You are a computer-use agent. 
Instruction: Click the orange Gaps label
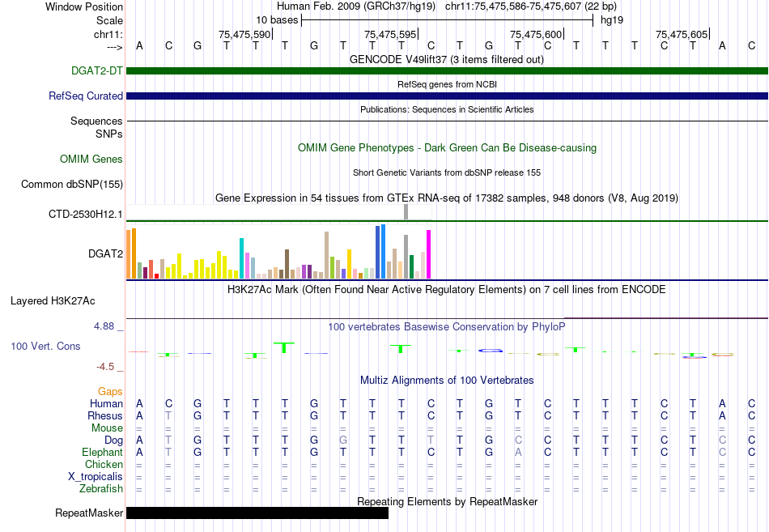pyautogui.click(x=110, y=391)
